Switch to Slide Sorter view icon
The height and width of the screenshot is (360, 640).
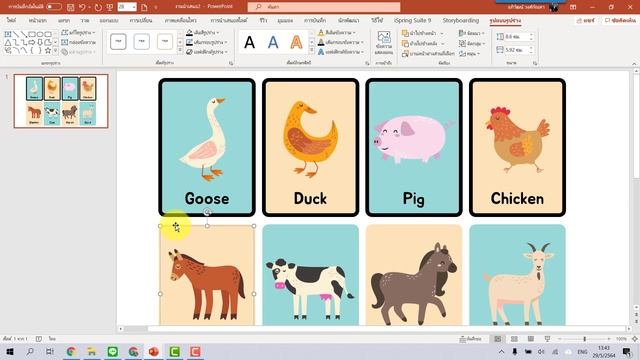click(514, 339)
